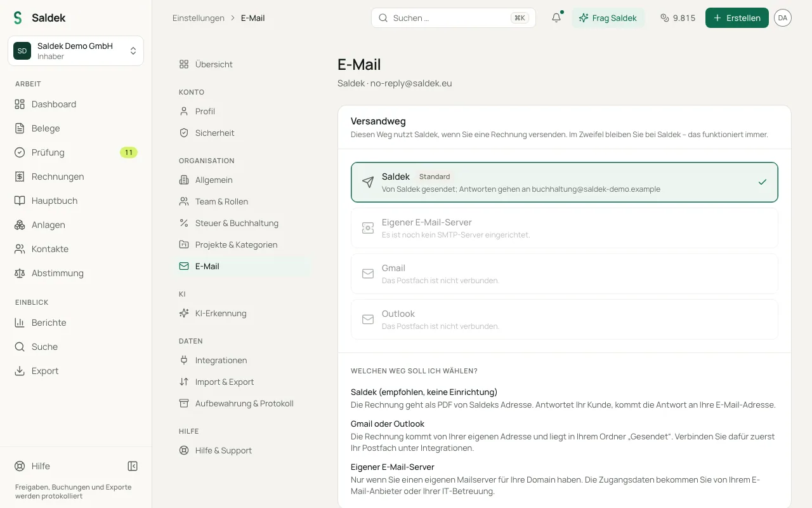
Task: Open Profil settings
Action: coord(241,111)
